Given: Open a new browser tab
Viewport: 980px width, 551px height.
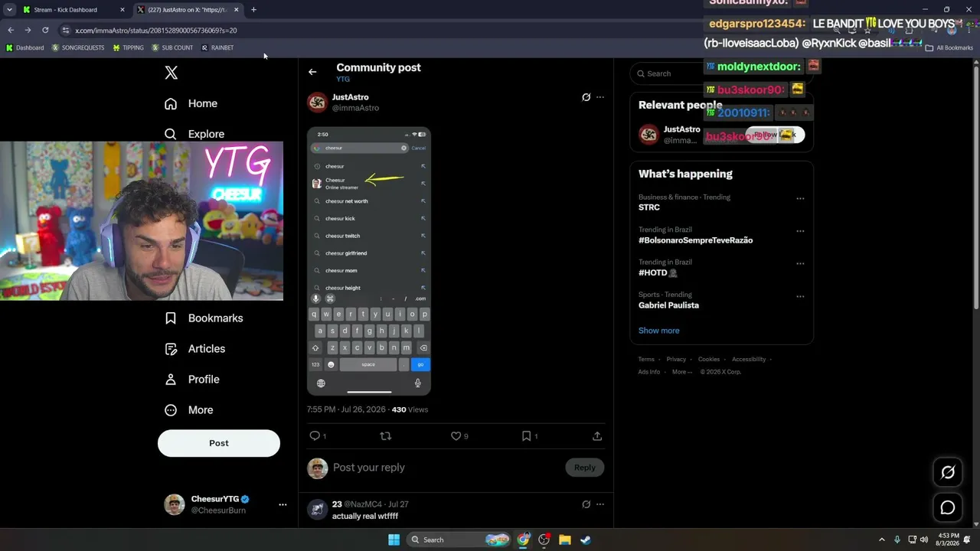Looking at the screenshot, I should [x=253, y=10].
